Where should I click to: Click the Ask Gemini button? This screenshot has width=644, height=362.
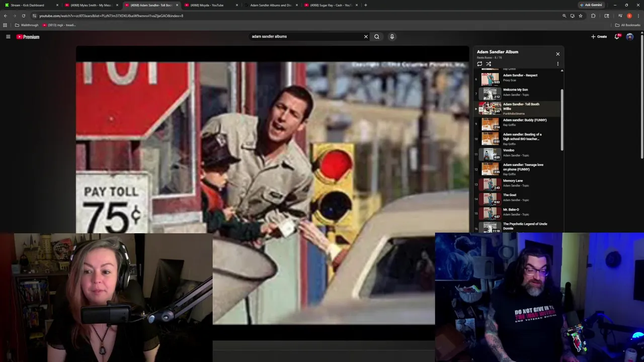[x=591, y=5]
